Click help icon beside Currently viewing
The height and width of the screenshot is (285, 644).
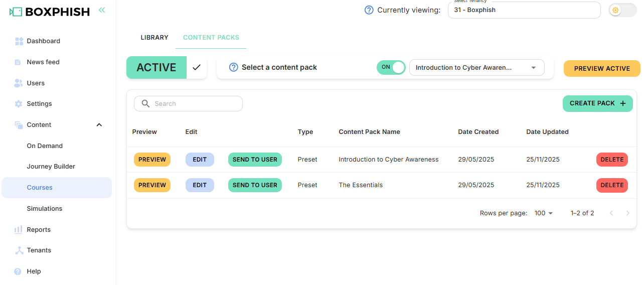point(369,10)
